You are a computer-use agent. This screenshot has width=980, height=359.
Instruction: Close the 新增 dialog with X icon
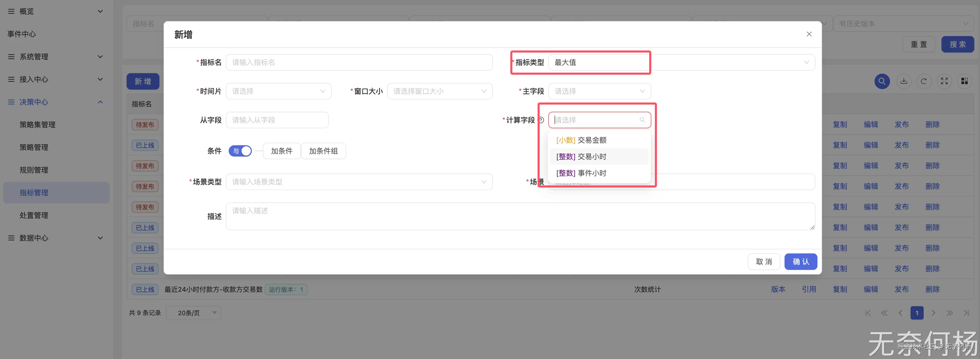click(809, 34)
